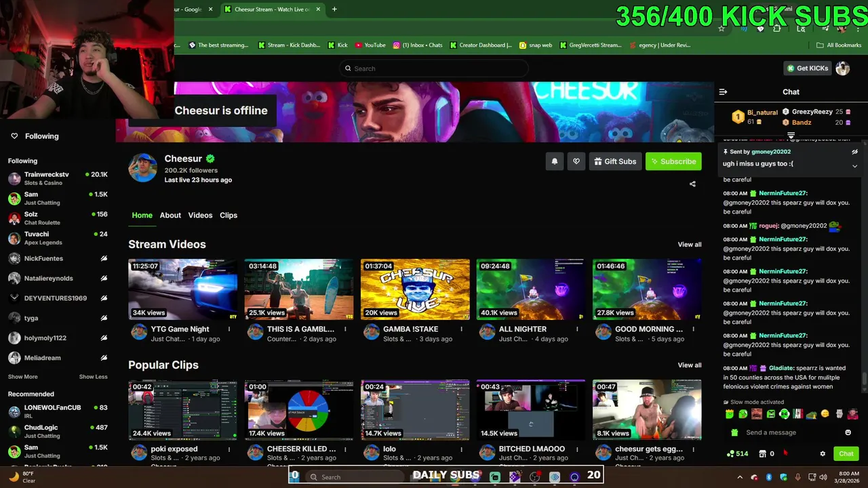View all Popular Clips
This screenshot has height=488, width=868.
(690, 365)
